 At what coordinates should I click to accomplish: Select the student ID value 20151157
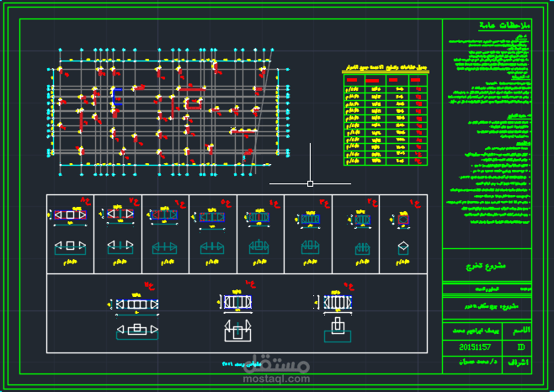(475, 347)
